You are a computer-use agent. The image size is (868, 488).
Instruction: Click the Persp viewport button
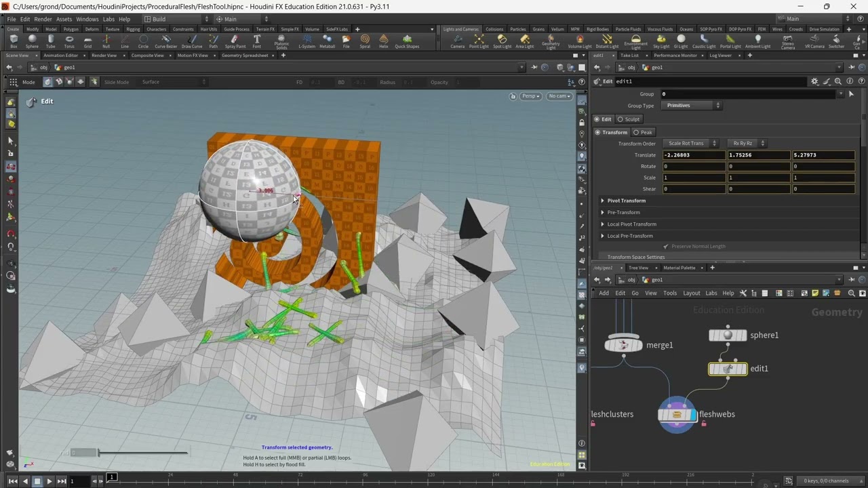530,96
